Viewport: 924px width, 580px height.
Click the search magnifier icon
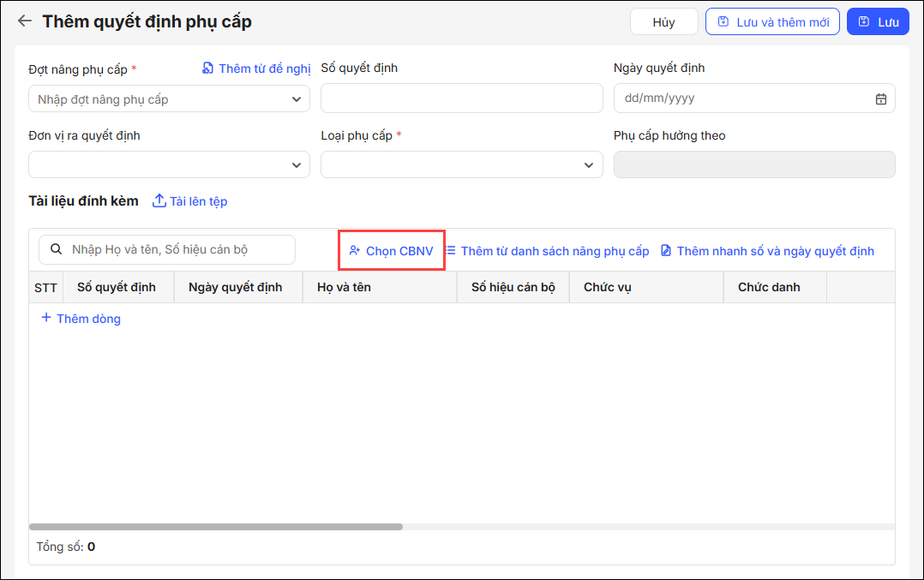pos(57,249)
